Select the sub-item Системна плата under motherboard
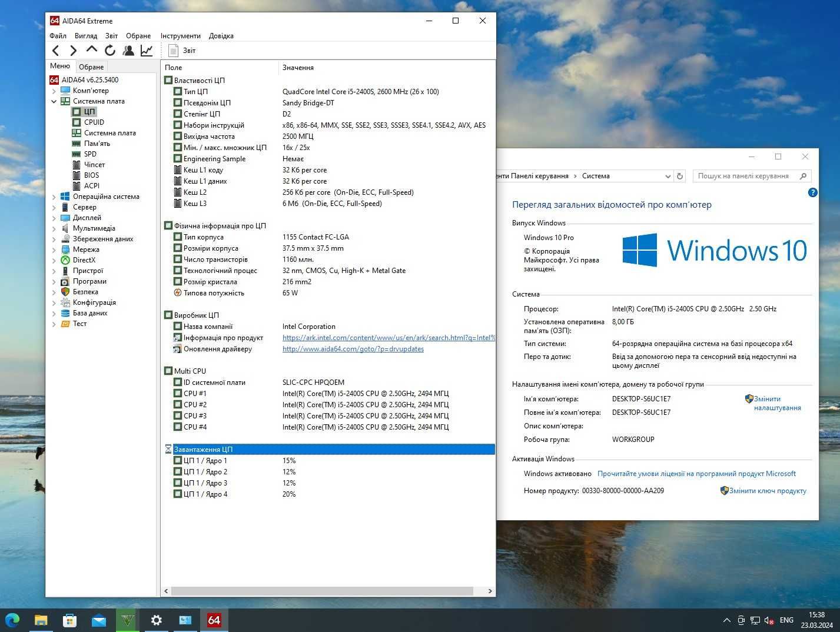The image size is (840, 632). [110, 133]
